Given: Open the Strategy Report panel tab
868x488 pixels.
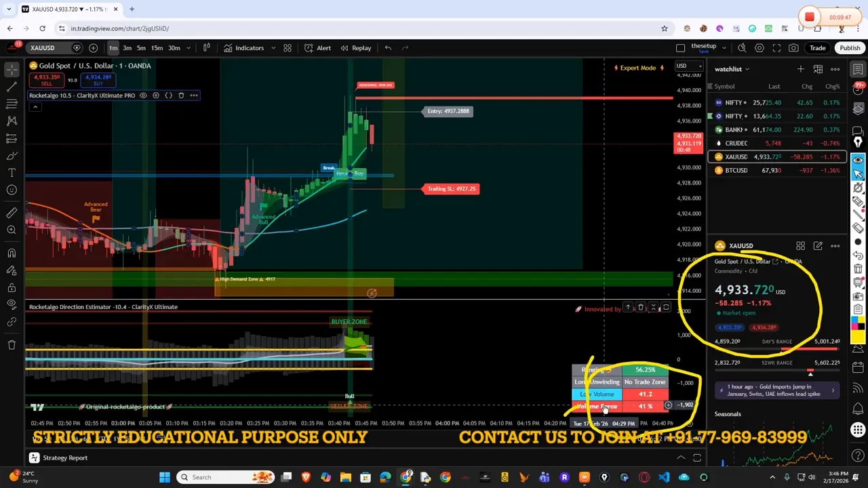Looking at the screenshot, I should pos(65,458).
